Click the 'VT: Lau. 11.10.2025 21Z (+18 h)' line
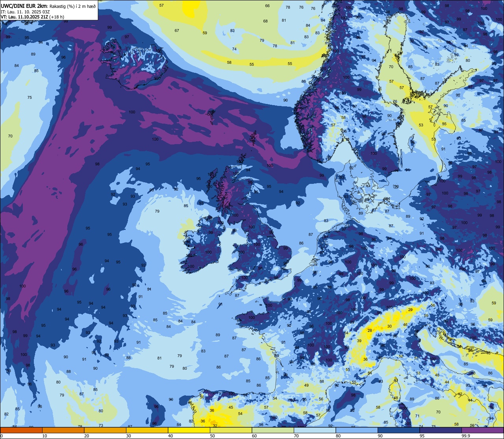The height and width of the screenshot is (439, 504). 32,17
